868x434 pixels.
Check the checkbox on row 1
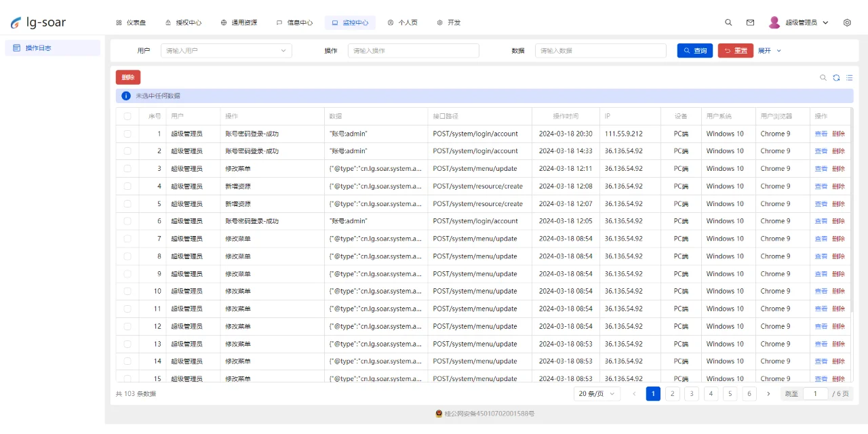tap(127, 134)
